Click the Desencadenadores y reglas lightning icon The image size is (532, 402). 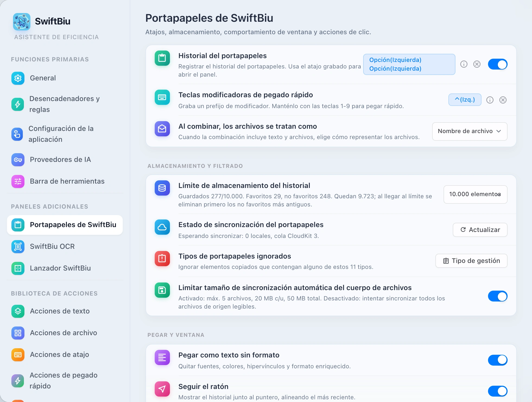point(18,104)
